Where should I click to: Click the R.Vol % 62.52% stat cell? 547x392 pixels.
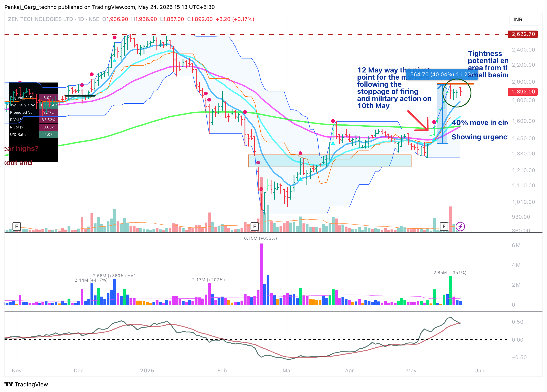[48, 120]
